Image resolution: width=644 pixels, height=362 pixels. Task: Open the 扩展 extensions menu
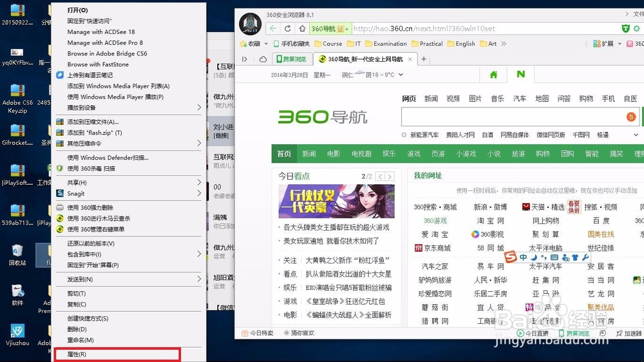[x=607, y=44]
